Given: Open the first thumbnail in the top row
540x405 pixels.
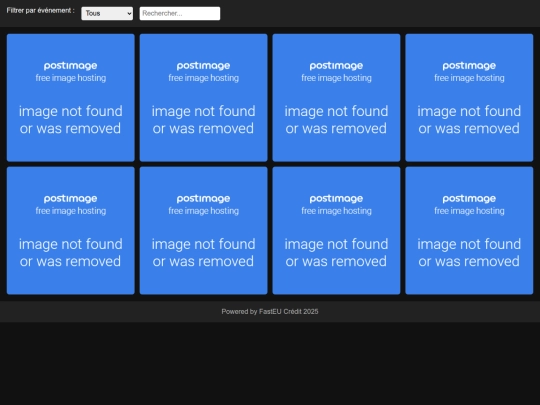Looking at the screenshot, I should 71,97.
